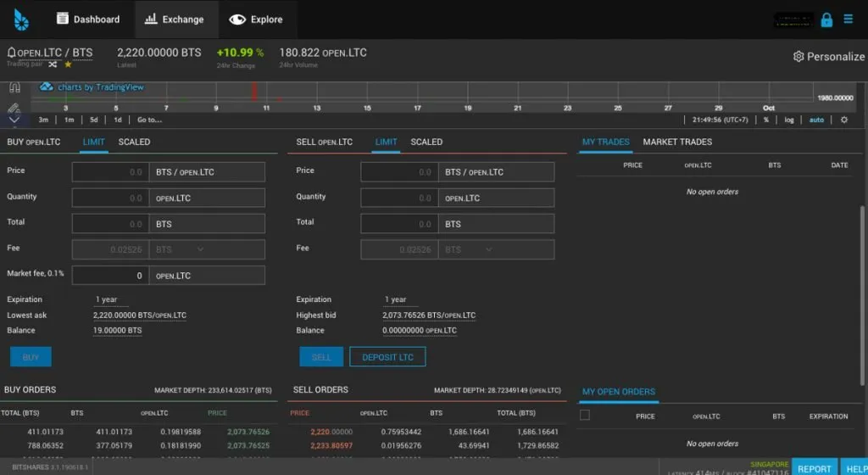Click the TradingView cloud logo

[x=47, y=87]
